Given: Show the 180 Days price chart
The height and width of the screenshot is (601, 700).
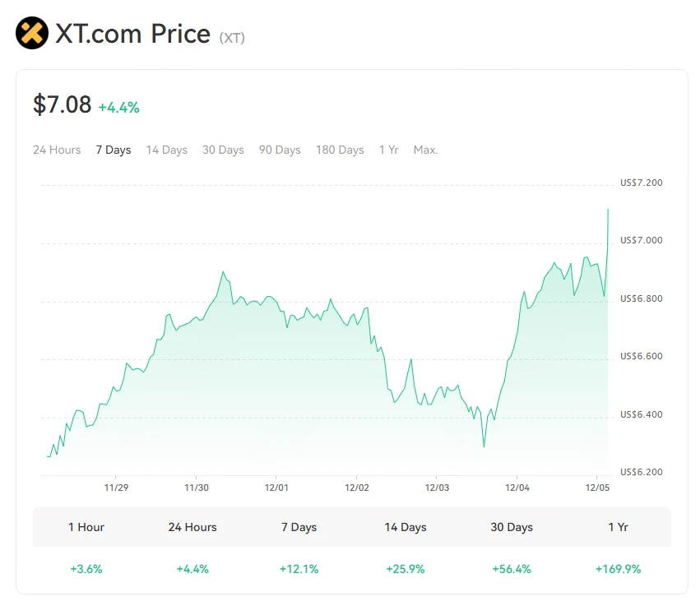Looking at the screenshot, I should pyautogui.click(x=340, y=150).
